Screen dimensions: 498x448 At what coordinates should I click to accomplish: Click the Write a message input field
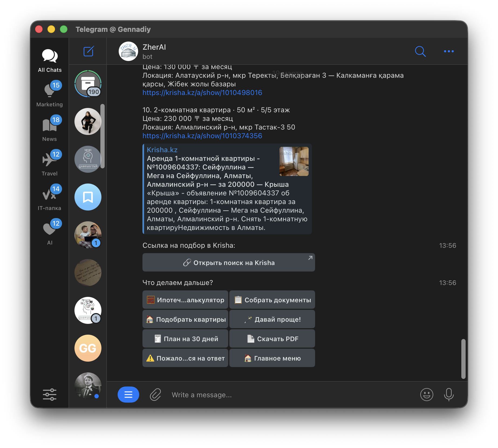coord(291,395)
